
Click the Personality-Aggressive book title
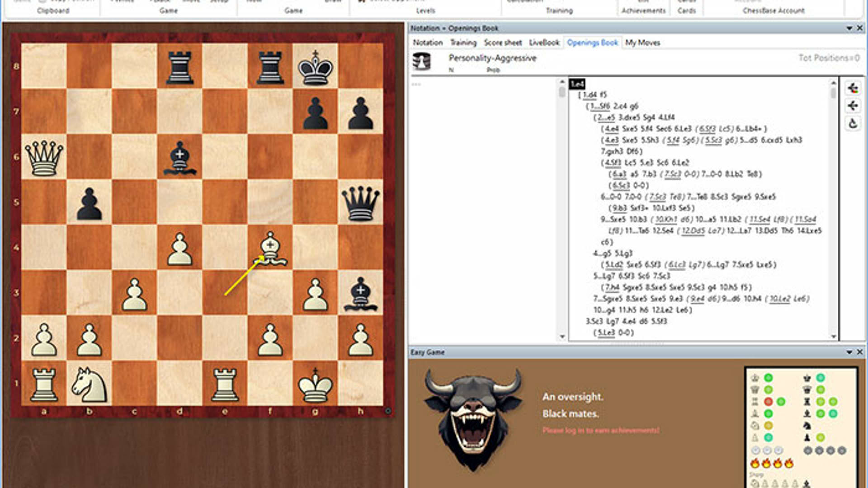pyautogui.click(x=492, y=58)
